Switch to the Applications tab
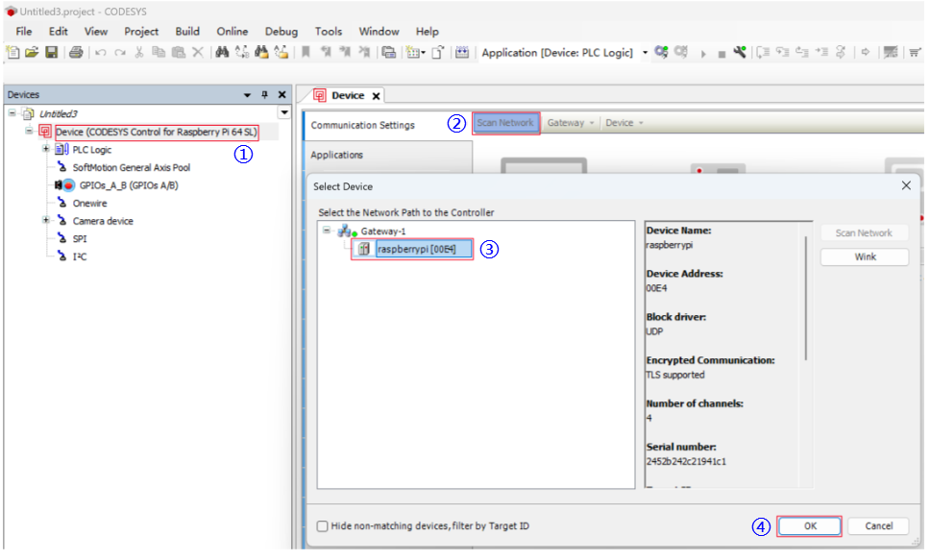The image size is (930, 560). (337, 155)
